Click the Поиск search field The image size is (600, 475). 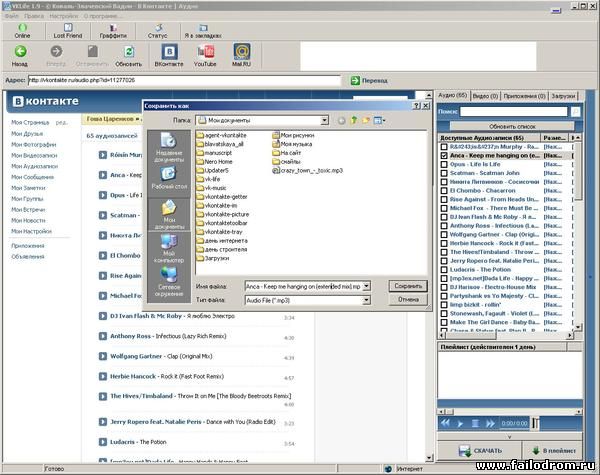tap(513, 112)
